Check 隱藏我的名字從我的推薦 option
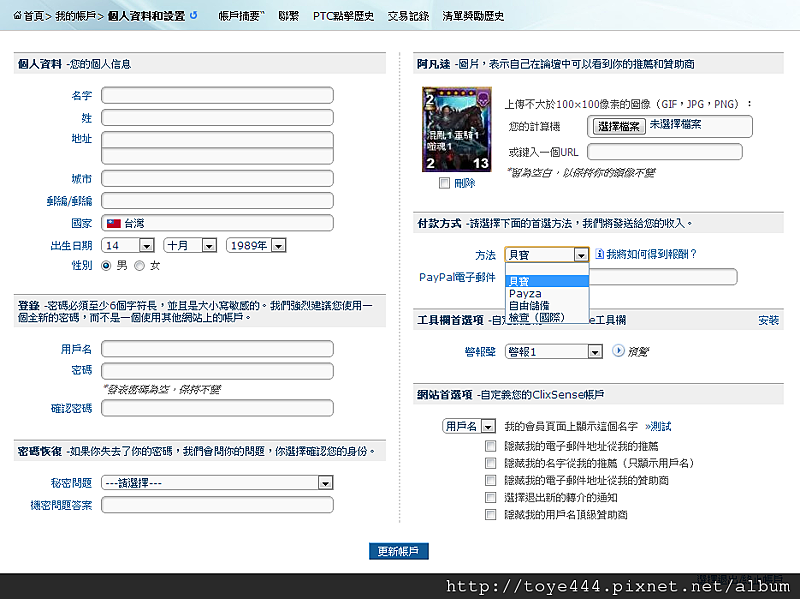Viewport: 800px width, 599px height. (490, 463)
